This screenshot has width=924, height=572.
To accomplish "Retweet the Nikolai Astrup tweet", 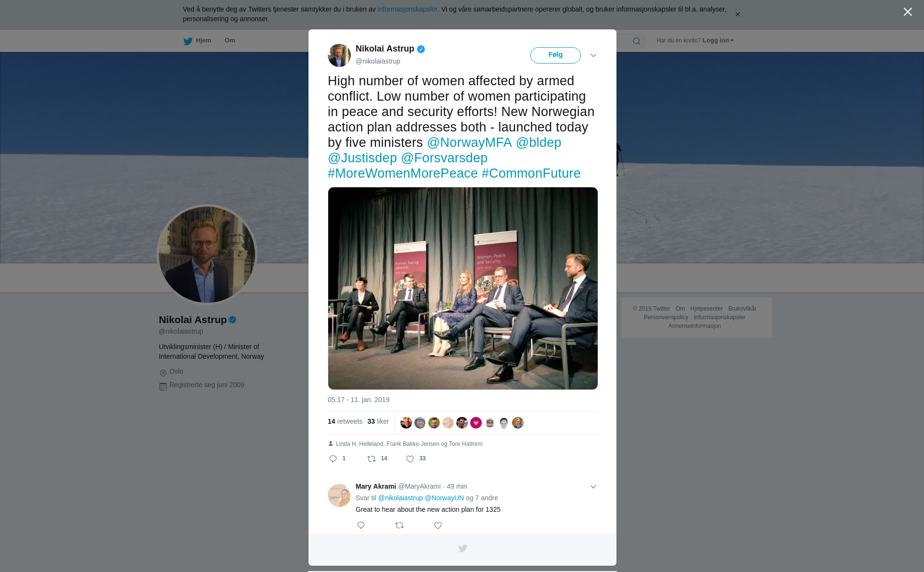I will click(372, 459).
